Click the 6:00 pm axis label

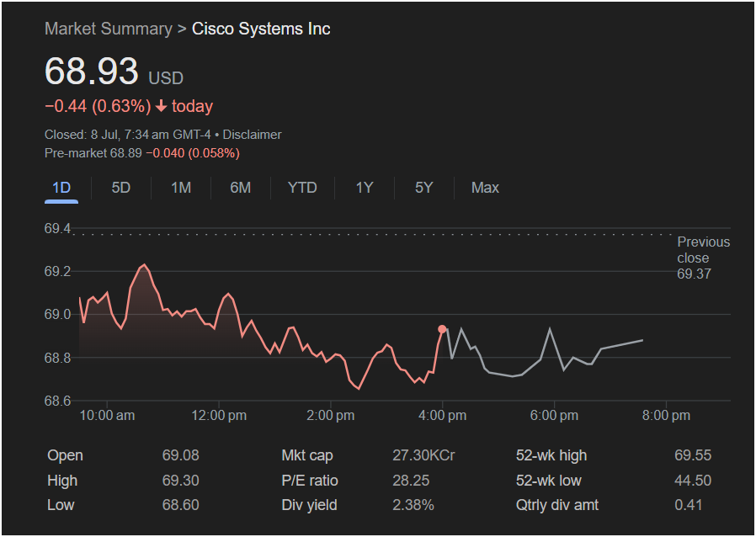555,416
